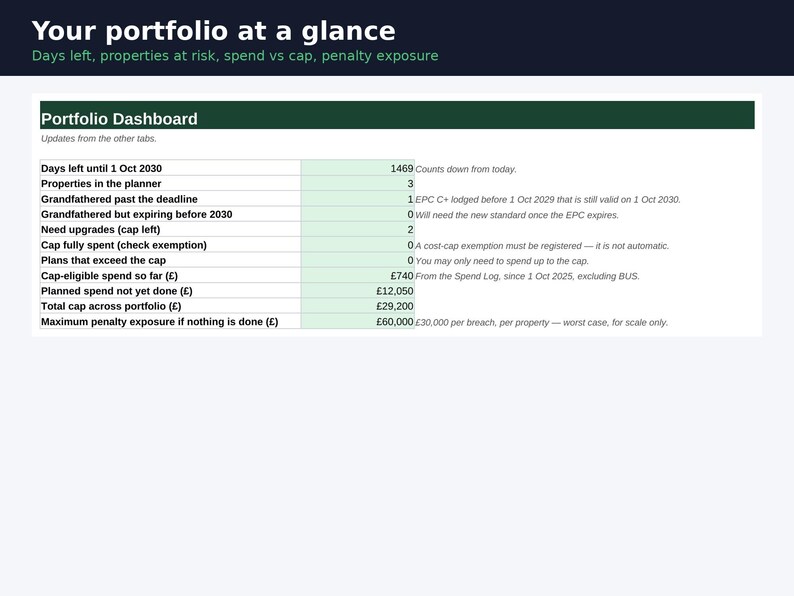
Task: Select 'Cap fully spent (check exemption)' label
Action: [170, 245]
